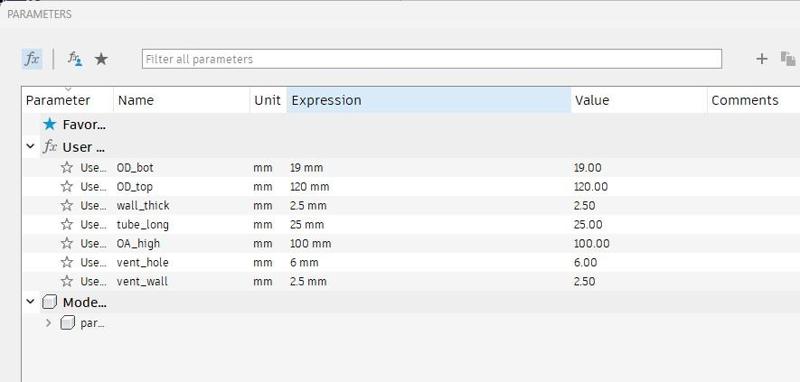Click the Filter all parameters search field

pyautogui.click(x=432, y=59)
